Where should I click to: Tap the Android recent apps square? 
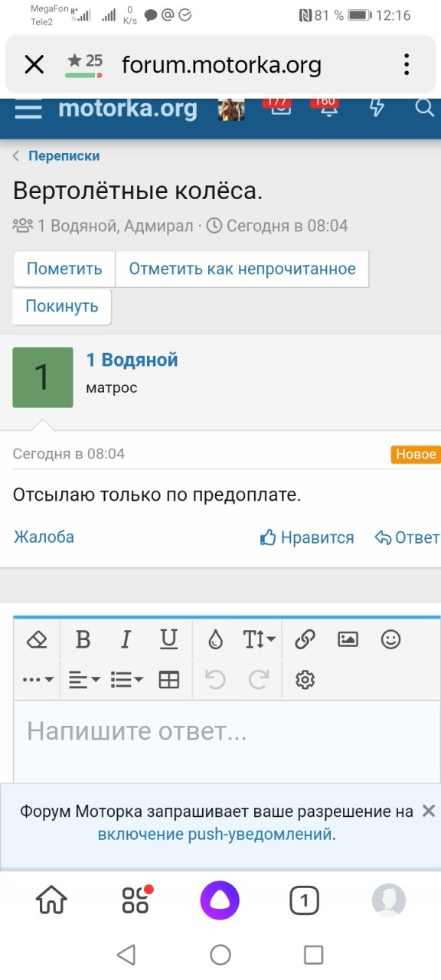(314, 954)
